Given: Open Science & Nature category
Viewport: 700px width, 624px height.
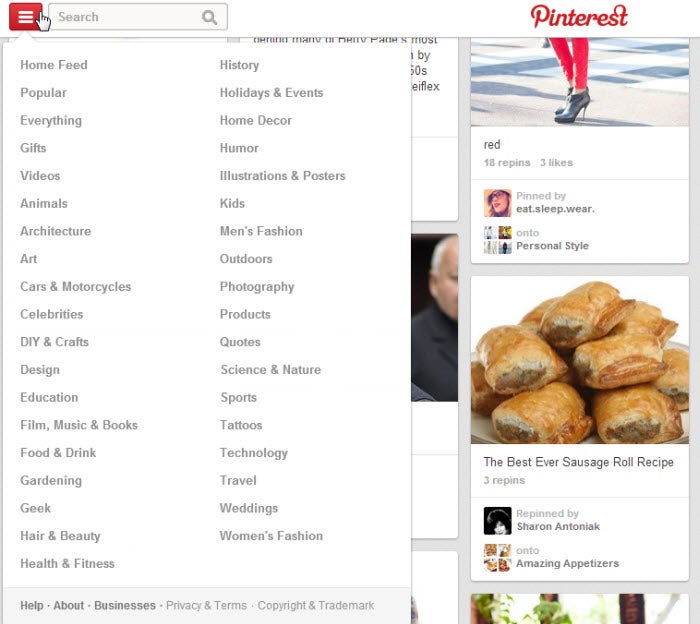Looking at the screenshot, I should point(271,370).
